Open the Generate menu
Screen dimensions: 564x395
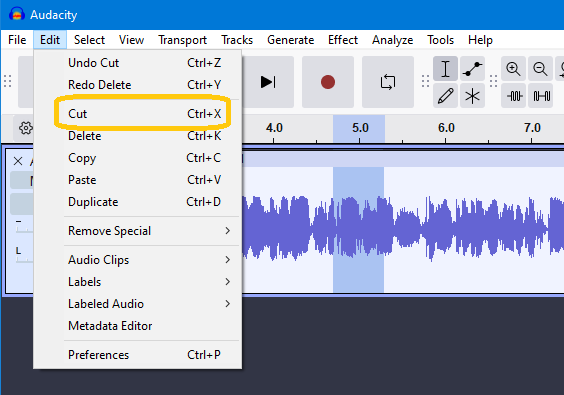pos(290,40)
